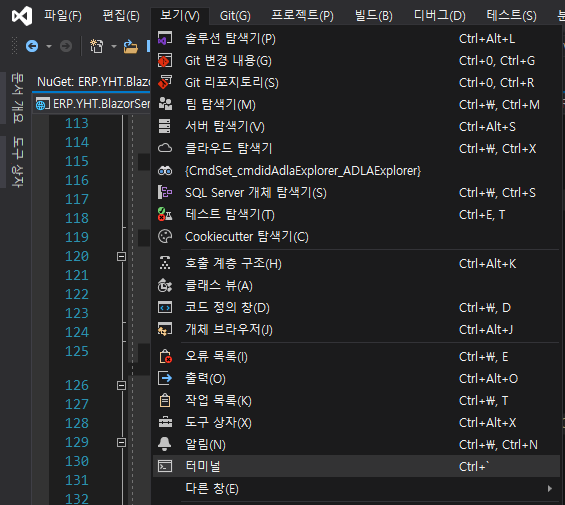565x505 pixels.
Task: Click the 작업 목록 clipboard icon
Action: tap(165, 400)
